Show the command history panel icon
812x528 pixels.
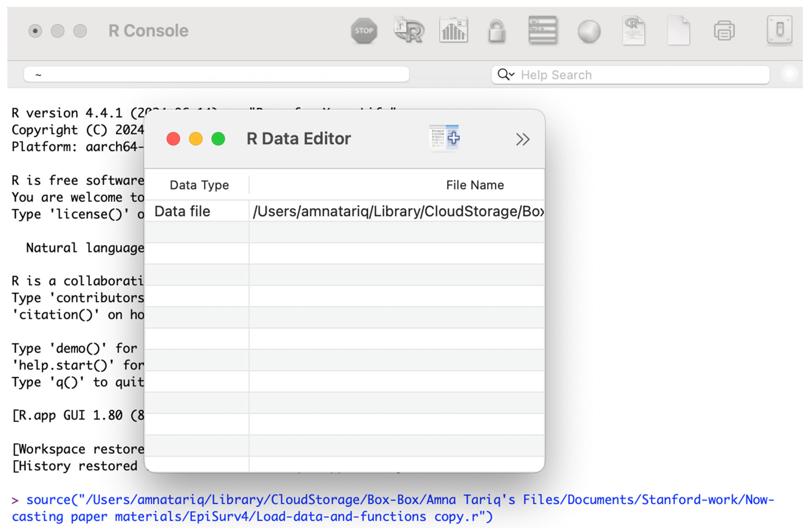(543, 31)
